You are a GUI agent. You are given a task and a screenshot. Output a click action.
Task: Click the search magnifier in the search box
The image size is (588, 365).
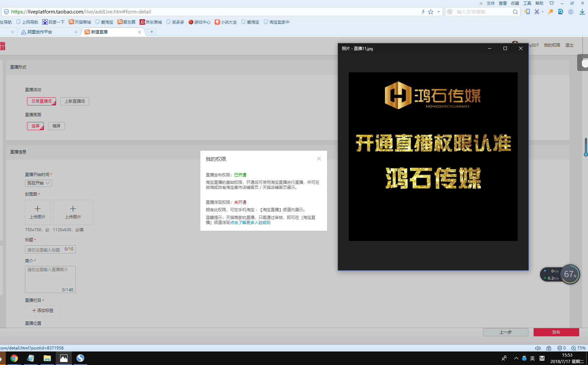pos(515,12)
